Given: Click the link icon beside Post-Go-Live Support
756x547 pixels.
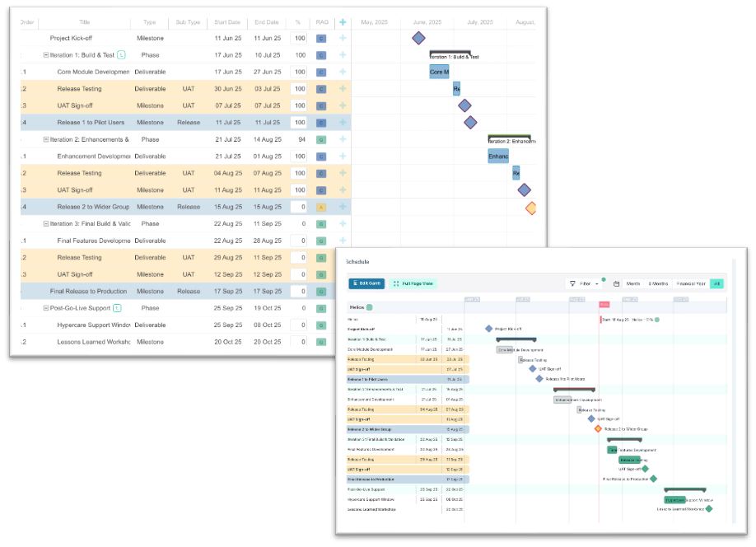Looking at the screenshot, I should tap(117, 307).
